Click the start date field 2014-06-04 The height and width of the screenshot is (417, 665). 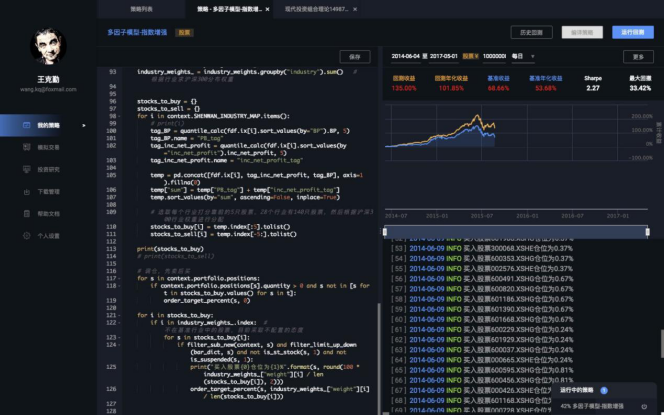pos(411,57)
